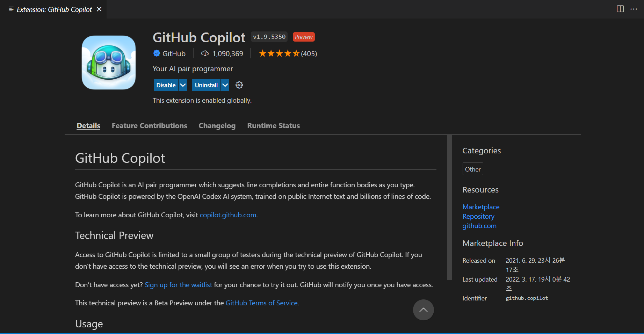Click the GitHub Copilot extension logo
This screenshot has width=644, height=334.
pos(109,63)
